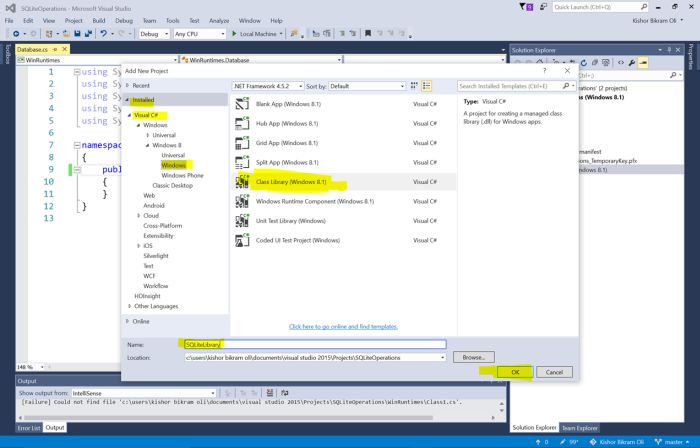Viewport: 700px width, 448px height.
Task: Switch templates to small icons view
Action: pyautogui.click(x=414, y=86)
